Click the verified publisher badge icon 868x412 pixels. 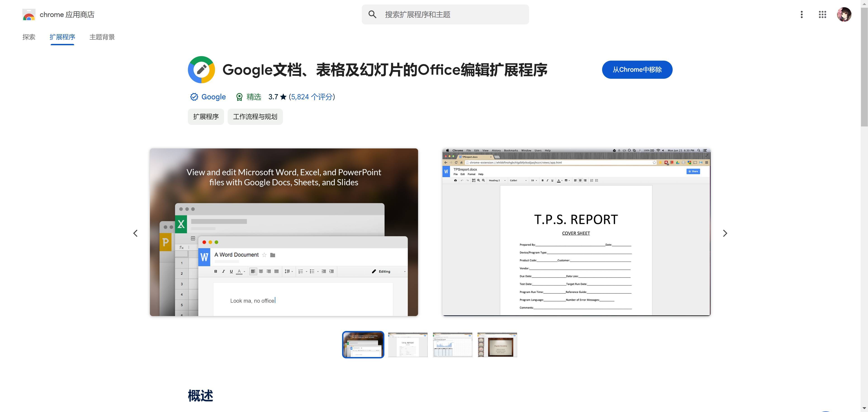(x=194, y=97)
